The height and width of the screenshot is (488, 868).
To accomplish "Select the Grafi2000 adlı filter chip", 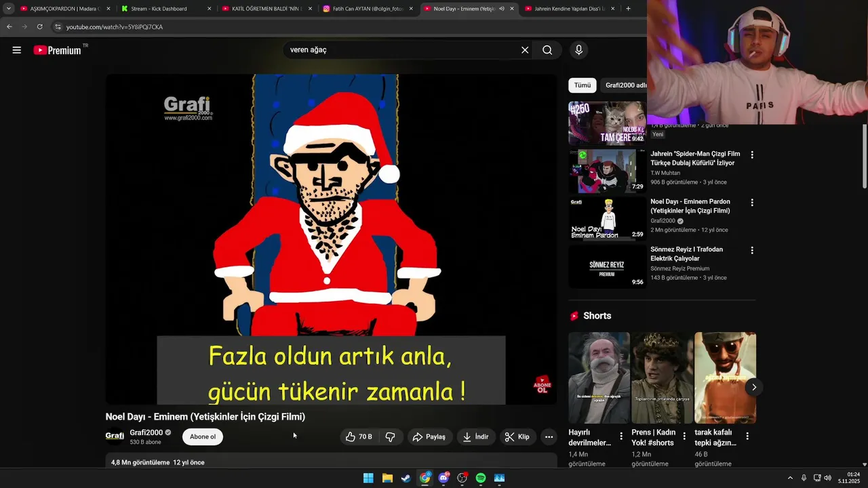I will tap(623, 85).
